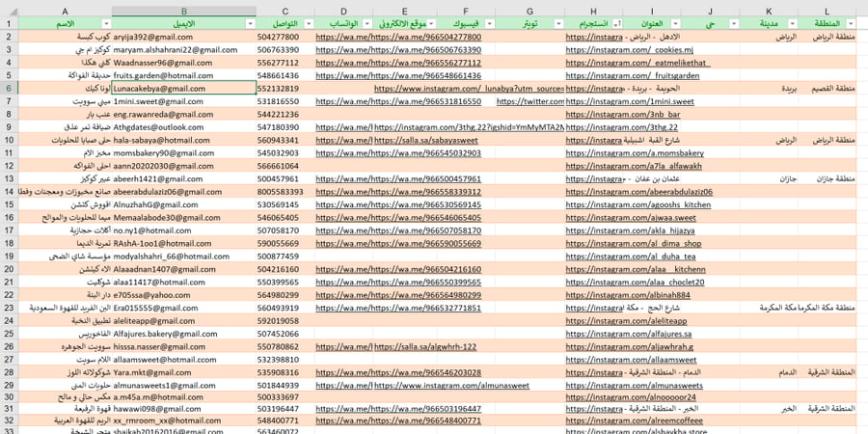The height and width of the screenshot is (434, 868).
Task: Open the instagram.com/_eatmelikethat_ link
Action: pos(637,63)
